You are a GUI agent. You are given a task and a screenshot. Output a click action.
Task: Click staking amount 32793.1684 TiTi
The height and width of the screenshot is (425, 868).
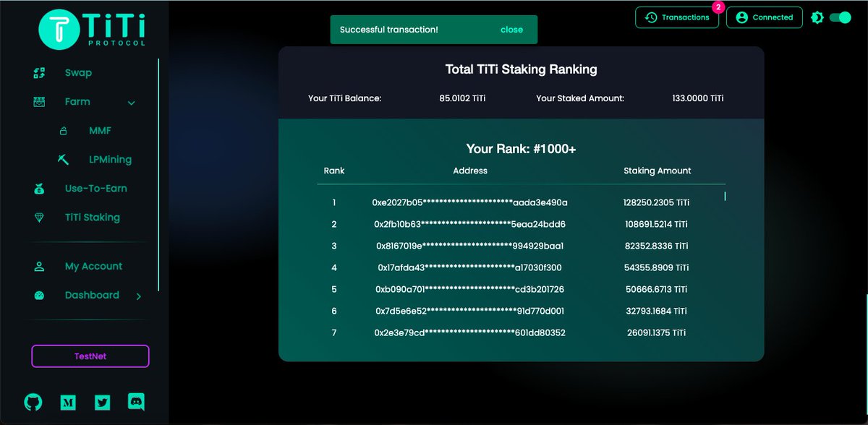click(x=657, y=311)
